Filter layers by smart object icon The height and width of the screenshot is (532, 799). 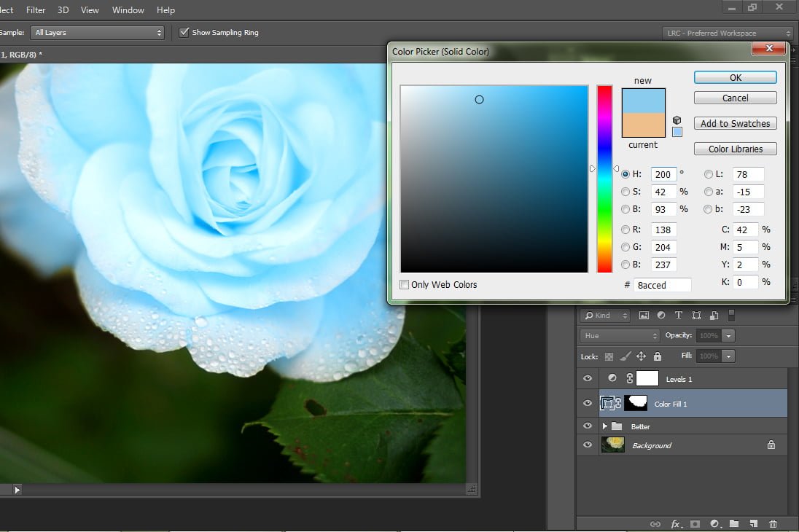[714, 316]
